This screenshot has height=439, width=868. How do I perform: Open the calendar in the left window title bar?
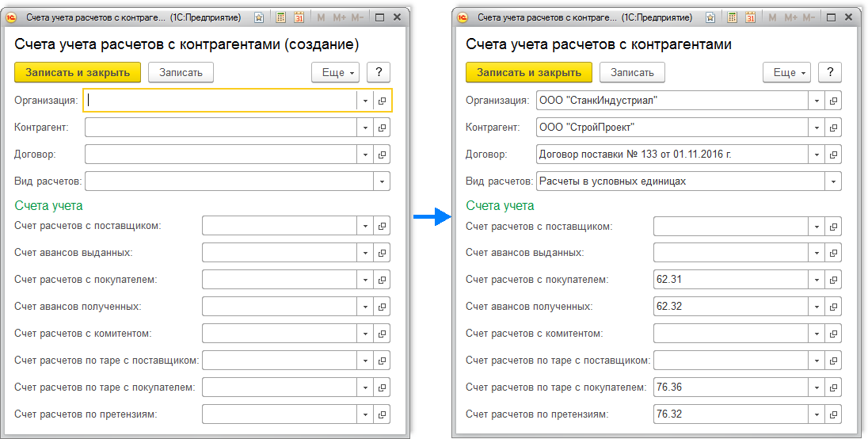click(x=299, y=17)
